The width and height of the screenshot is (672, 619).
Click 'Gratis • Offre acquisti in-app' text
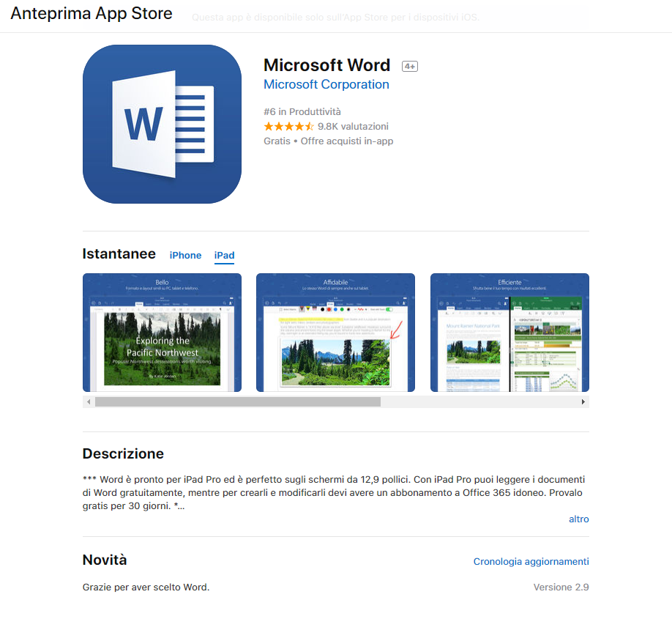(328, 141)
